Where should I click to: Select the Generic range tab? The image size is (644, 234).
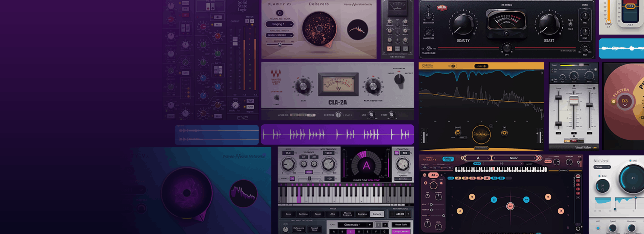coord(377,214)
